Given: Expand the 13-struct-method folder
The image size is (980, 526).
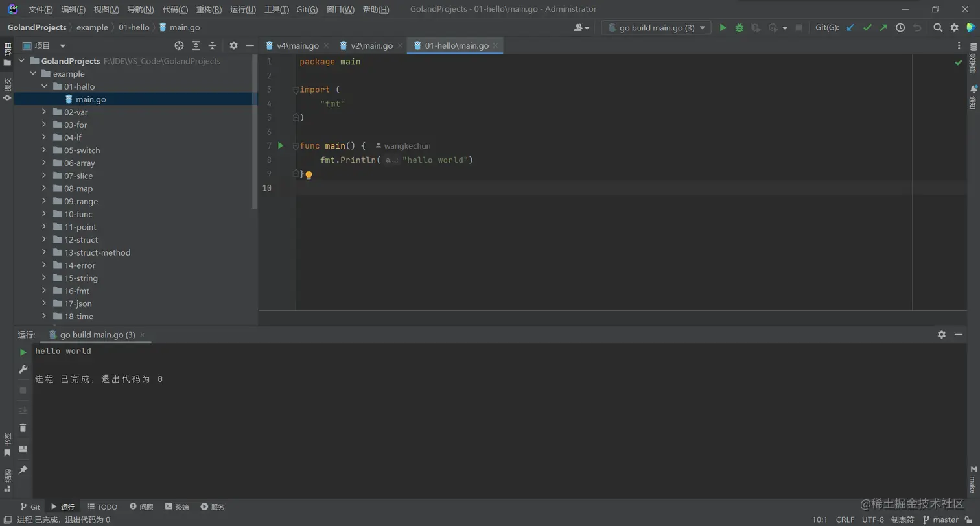Looking at the screenshot, I should [45, 252].
